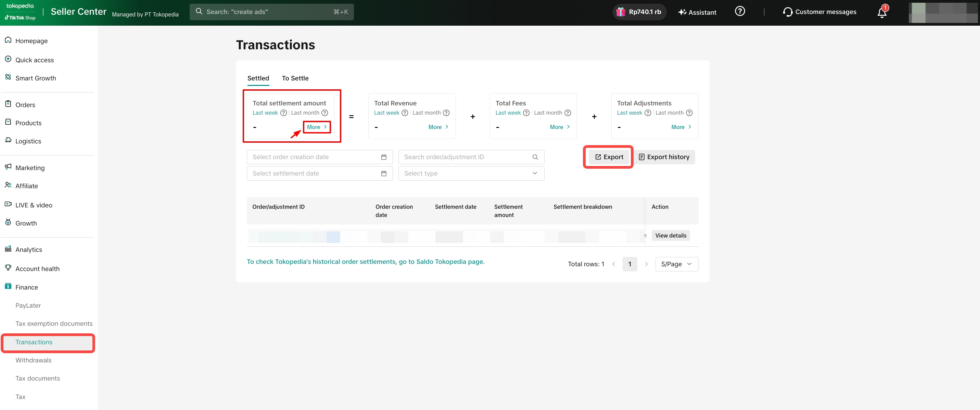The height and width of the screenshot is (410, 980).
Task: Open Withdrawals under Finance
Action: [x=34, y=360]
